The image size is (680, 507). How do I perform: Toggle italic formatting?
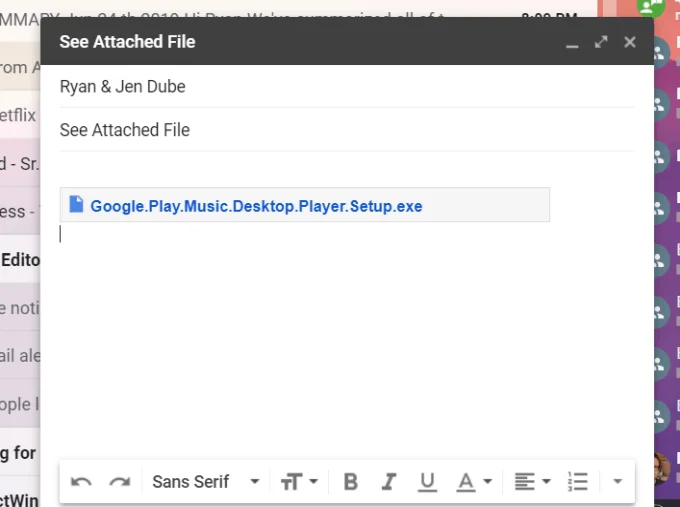pyautogui.click(x=389, y=482)
